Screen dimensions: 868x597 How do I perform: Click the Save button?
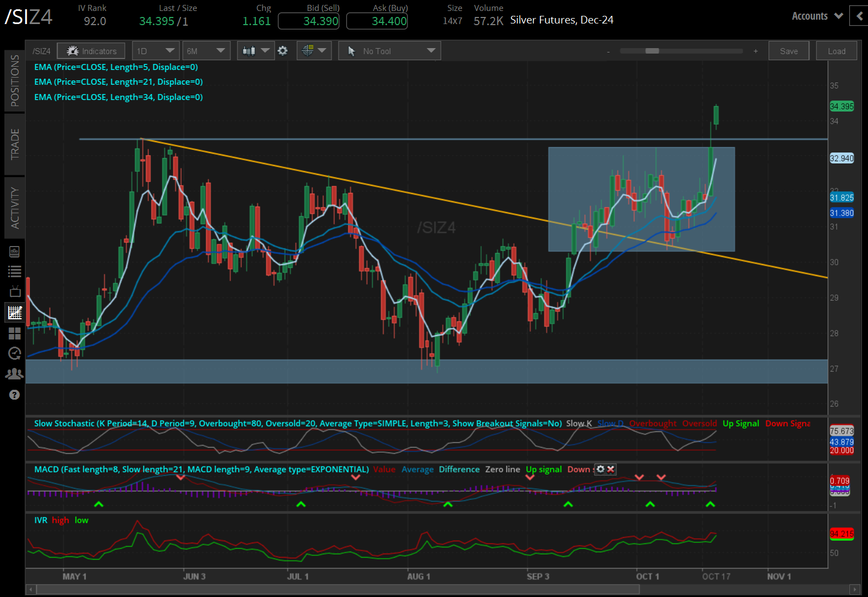point(788,51)
